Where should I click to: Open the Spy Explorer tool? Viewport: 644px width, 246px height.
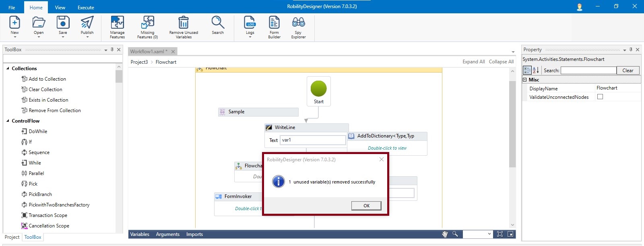click(298, 23)
